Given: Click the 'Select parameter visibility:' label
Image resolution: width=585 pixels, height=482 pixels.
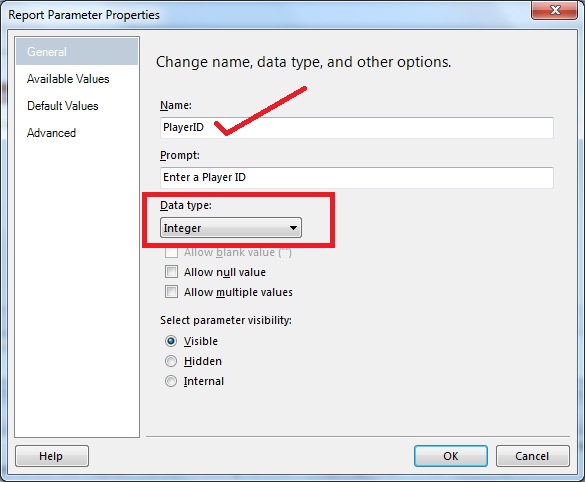Looking at the screenshot, I should [x=226, y=320].
